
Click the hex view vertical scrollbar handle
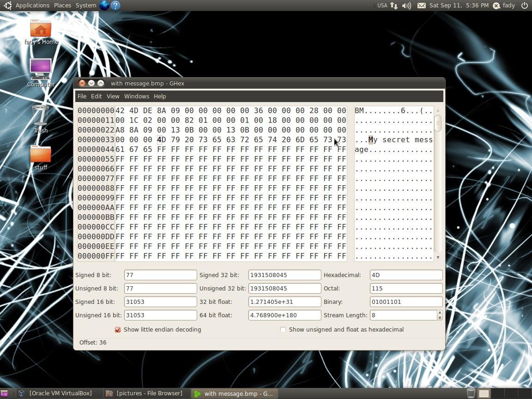pos(438,123)
